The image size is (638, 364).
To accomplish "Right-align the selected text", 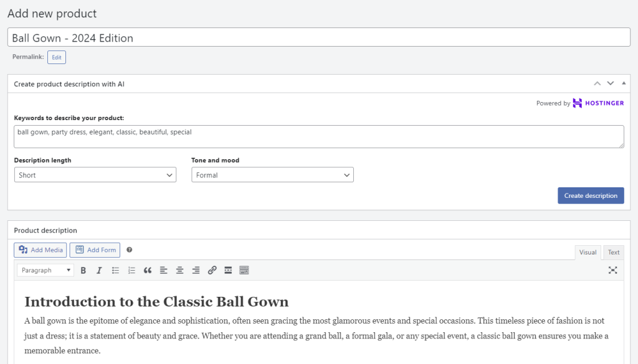I will 195,270.
